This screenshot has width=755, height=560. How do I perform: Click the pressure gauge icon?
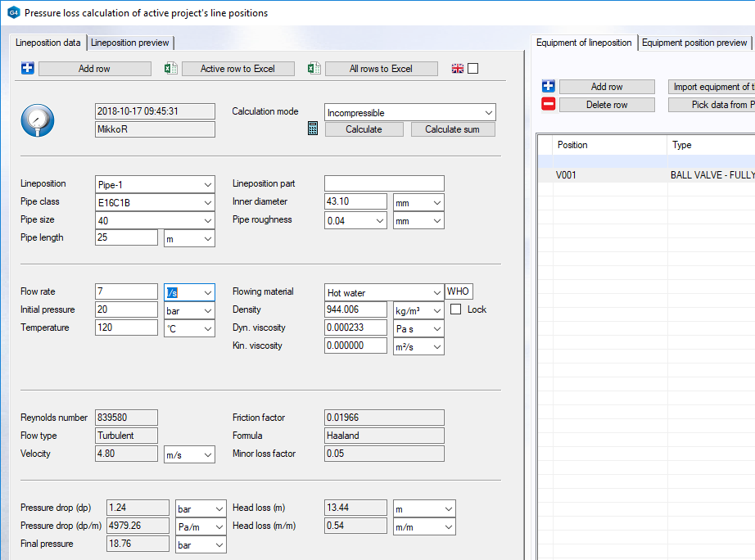(x=36, y=120)
